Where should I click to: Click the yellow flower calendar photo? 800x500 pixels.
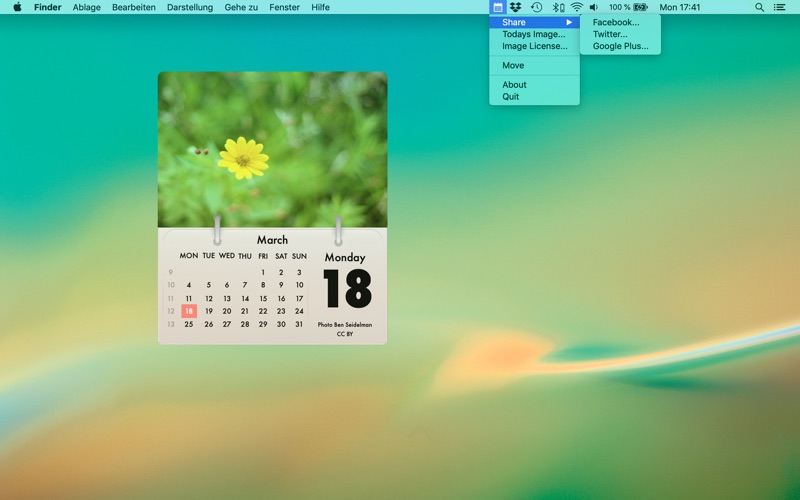point(272,149)
